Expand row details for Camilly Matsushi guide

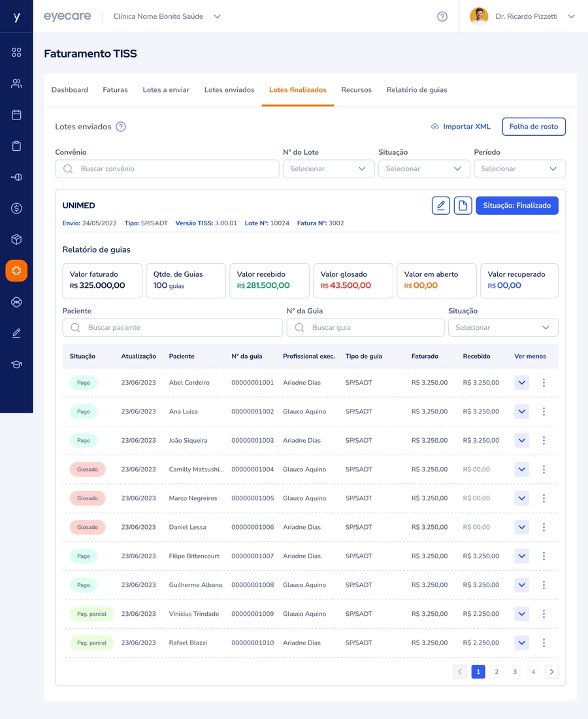521,470
